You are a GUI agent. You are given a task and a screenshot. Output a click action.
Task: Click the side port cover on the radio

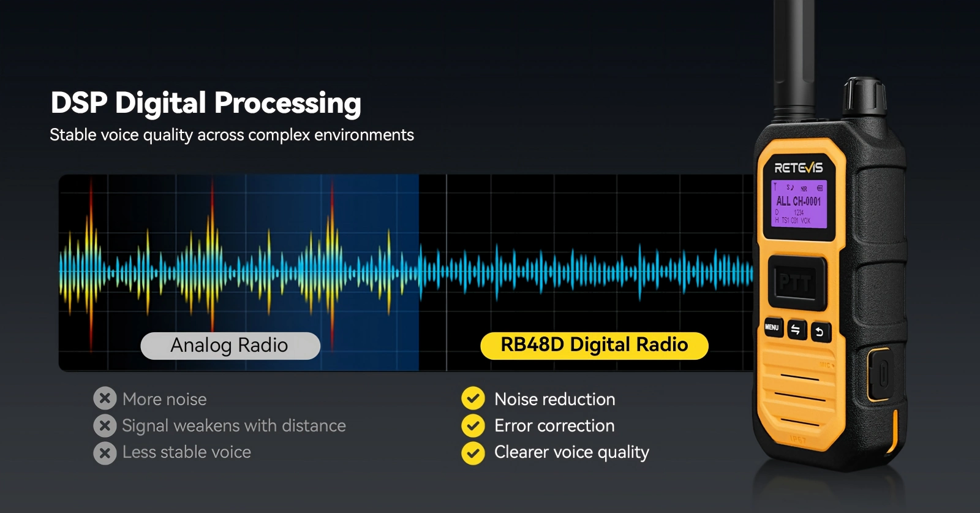(880, 374)
